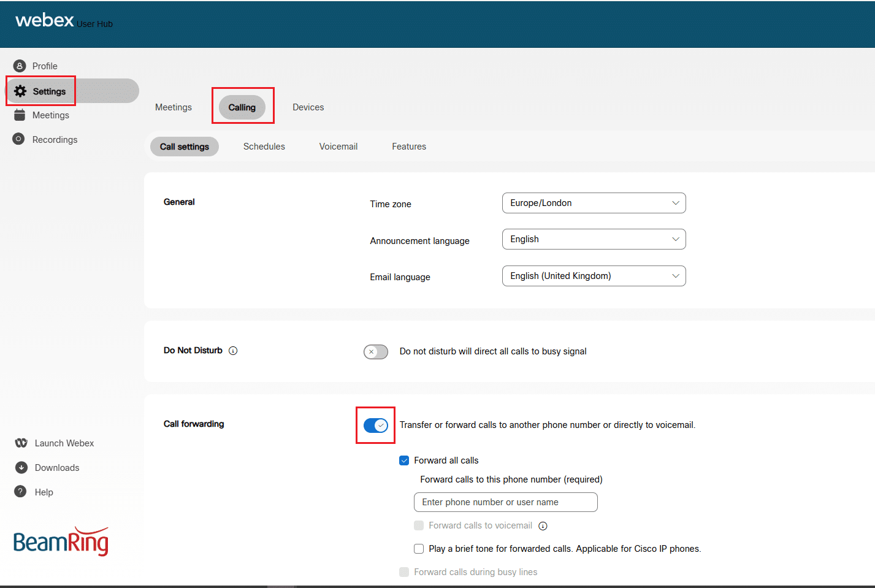
Task: Switch to the Devices tab
Action: tap(308, 107)
